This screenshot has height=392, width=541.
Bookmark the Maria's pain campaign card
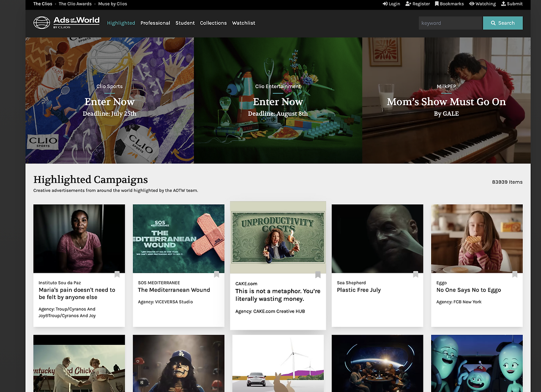click(x=117, y=275)
